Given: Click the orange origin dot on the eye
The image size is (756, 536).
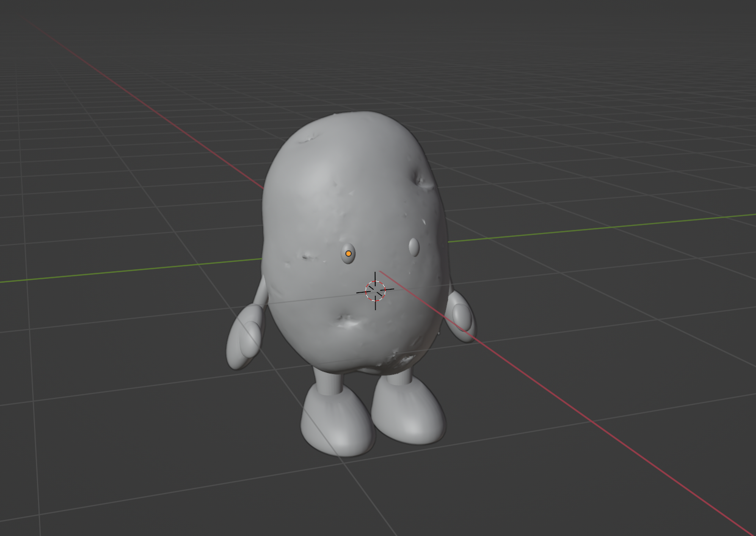Looking at the screenshot, I should 348,254.
